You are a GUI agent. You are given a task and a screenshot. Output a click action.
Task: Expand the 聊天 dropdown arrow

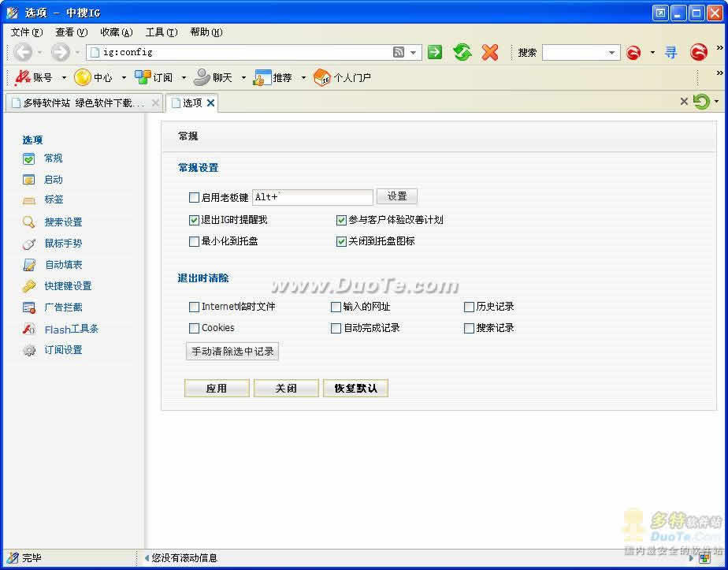pyautogui.click(x=243, y=77)
